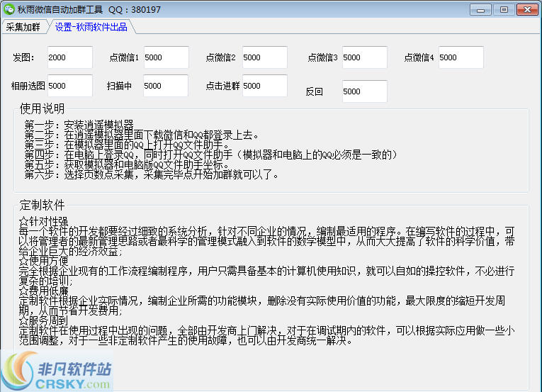Close the 秋雨微信自动加群工具 window

point(527,10)
